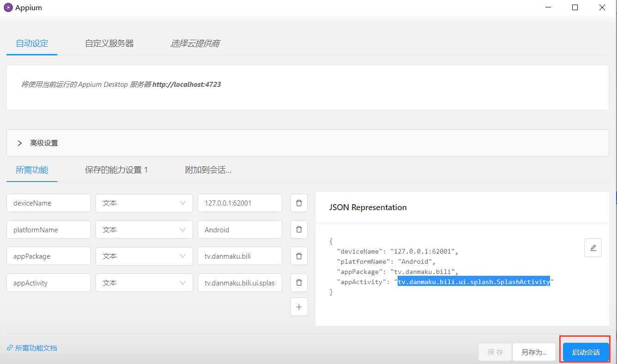617x364 pixels.
Task: Click "platformName" line in JSON panel
Action: pyautogui.click(x=386, y=261)
